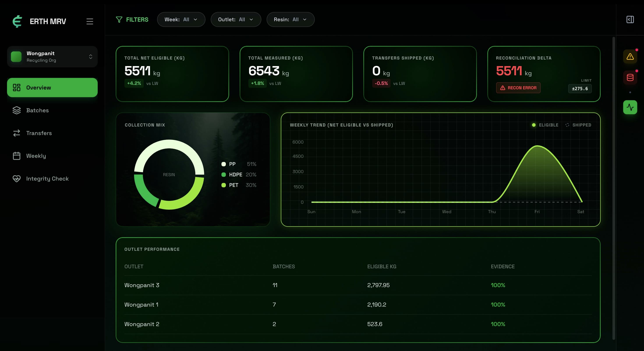
Task: Select Integrity Check in the sidebar
Action: point(48,179)
